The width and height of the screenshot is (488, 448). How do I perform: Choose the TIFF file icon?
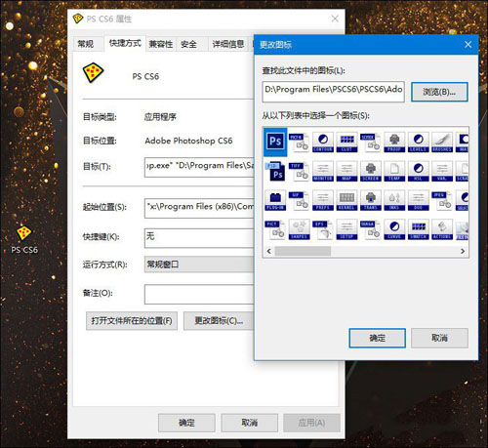299,171
